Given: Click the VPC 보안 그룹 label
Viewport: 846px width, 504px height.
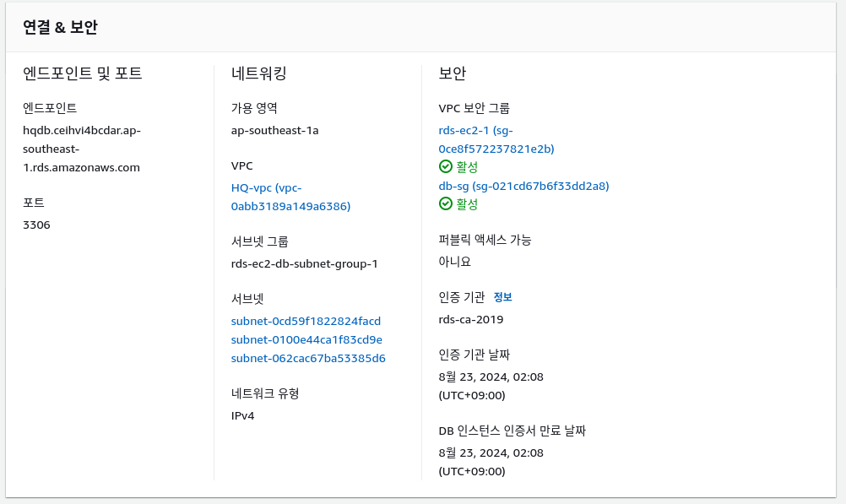Looking at the screenshot, I should click(474, 108).
